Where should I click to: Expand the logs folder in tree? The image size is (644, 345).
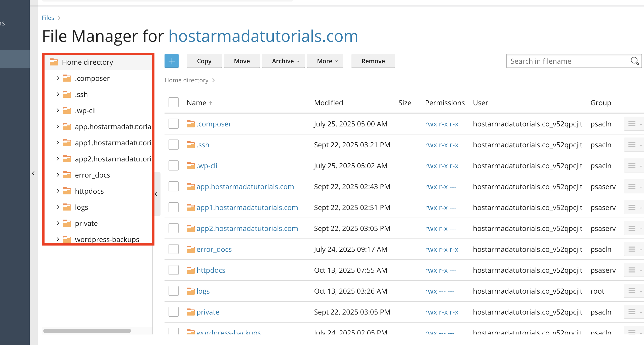58,207
